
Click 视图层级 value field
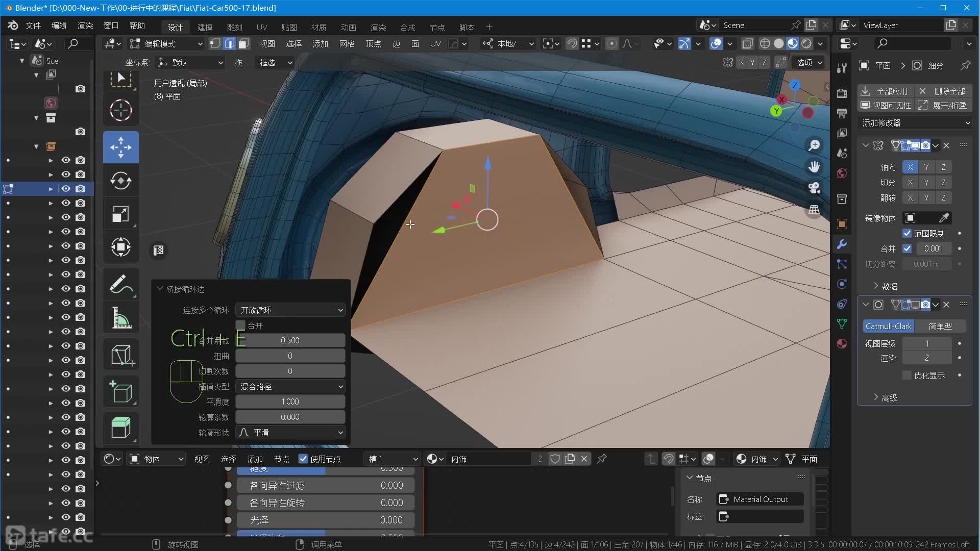coord(927,344)
